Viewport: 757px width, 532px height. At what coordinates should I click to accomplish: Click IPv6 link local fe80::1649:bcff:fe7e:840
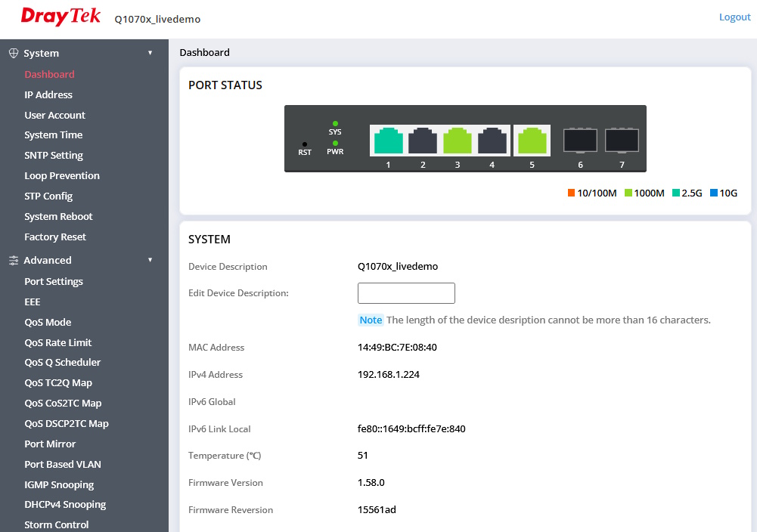411,428
